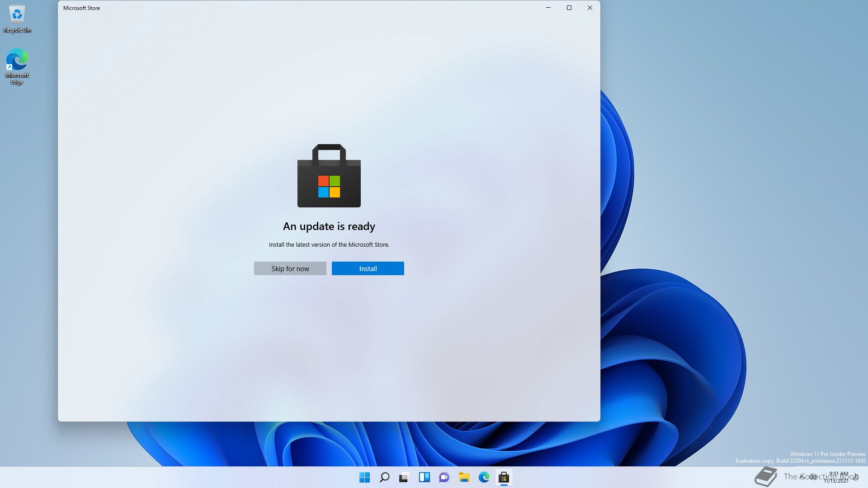Maximize the Microsoft Store window
This screenshot has width=868, height=488.
[569, 8]
